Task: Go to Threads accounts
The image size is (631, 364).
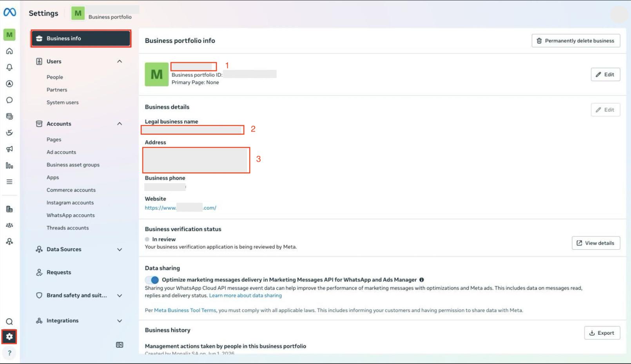Action: (68, 228)
